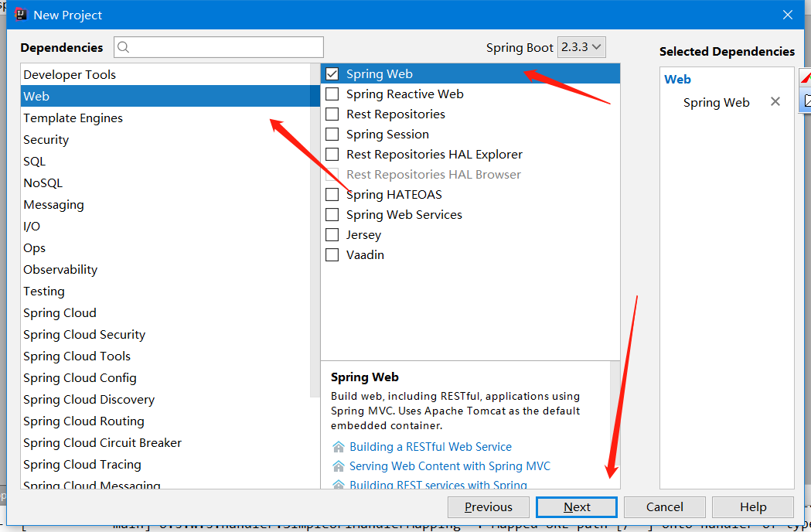Focus the Dependencies search field
This screenshot has width=811, height=532.
point(219,47)
